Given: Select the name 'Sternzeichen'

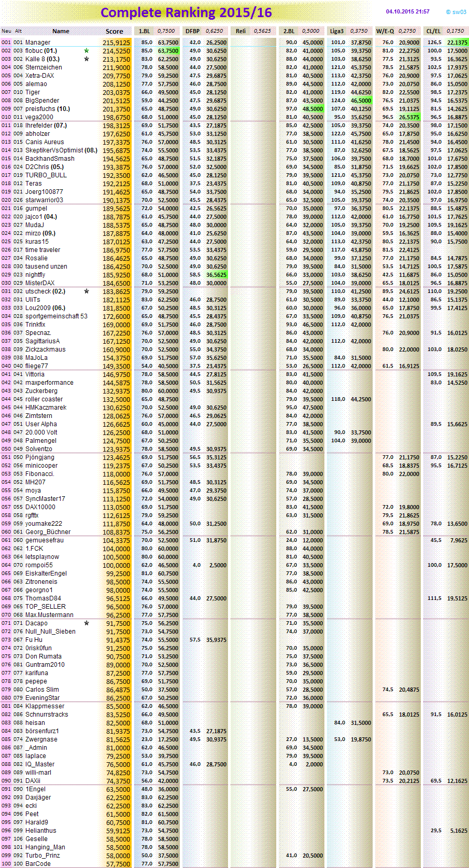Looking at the screenshot, I should (44, 67).
